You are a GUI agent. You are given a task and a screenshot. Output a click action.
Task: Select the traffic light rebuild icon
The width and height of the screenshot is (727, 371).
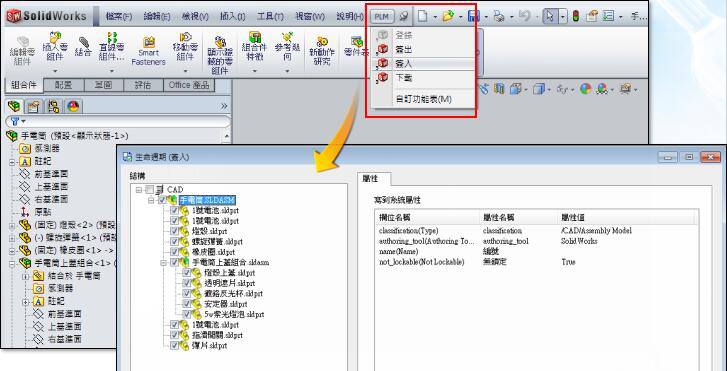pos(575,17)
